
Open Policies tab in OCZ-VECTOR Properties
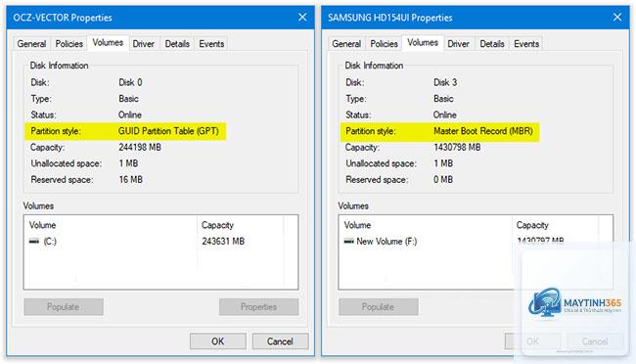click(68, 43)
